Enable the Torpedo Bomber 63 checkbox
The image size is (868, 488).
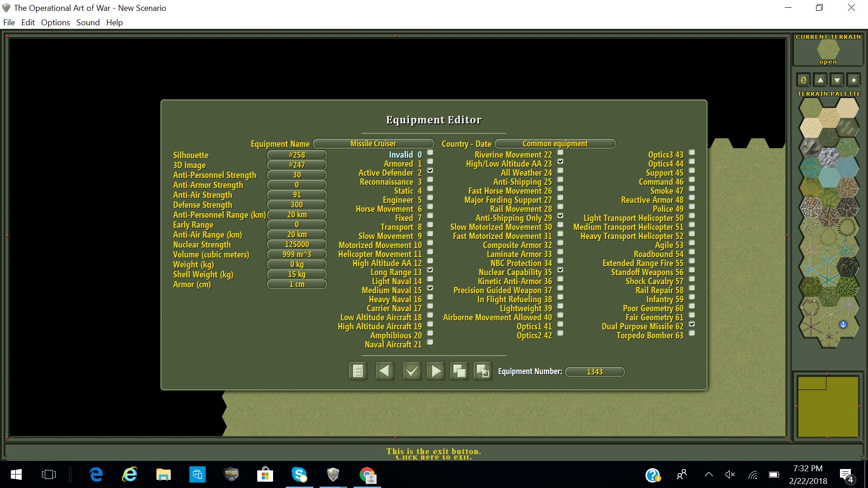coord(692,333)
